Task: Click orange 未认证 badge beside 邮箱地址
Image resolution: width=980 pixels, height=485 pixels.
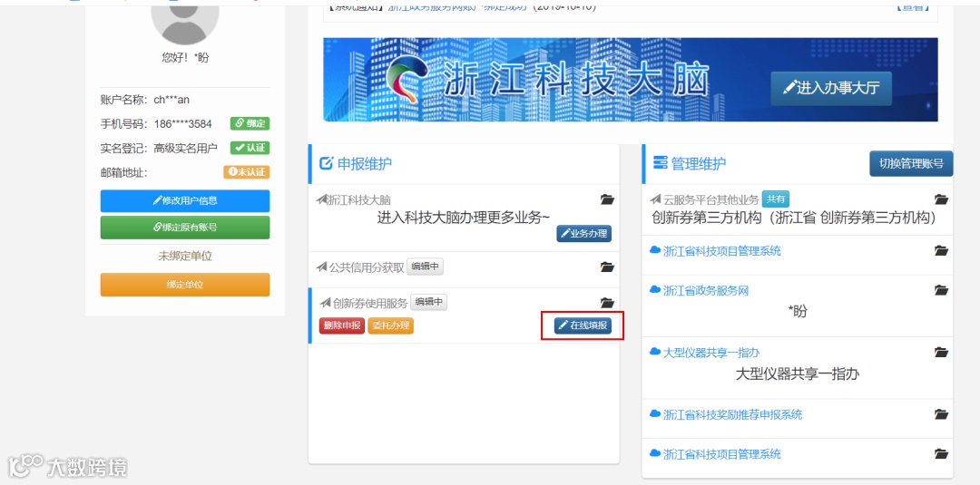Action: (x=246, y=171)
